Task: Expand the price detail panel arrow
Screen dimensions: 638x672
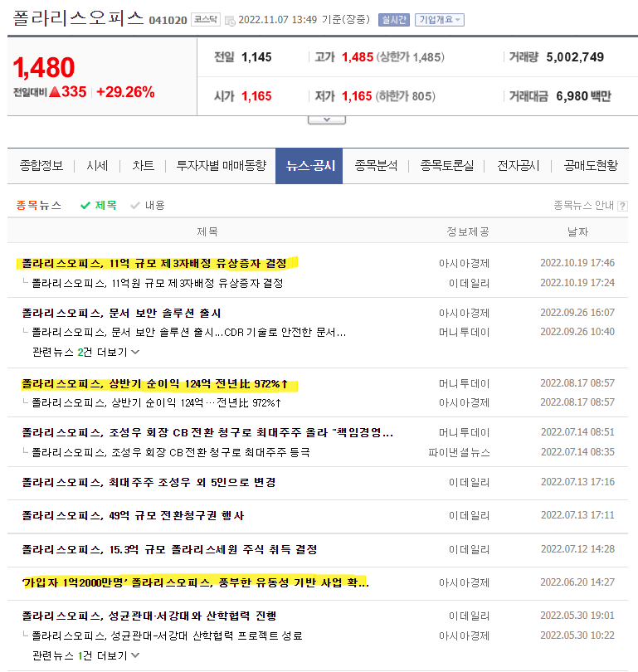Action: (327, 120)
